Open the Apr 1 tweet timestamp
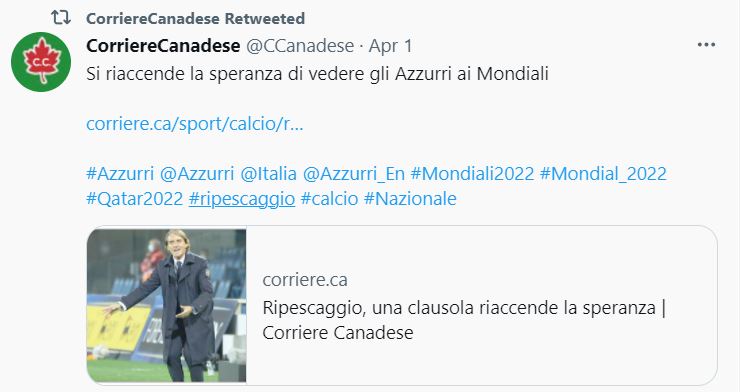 click(390, 46)
